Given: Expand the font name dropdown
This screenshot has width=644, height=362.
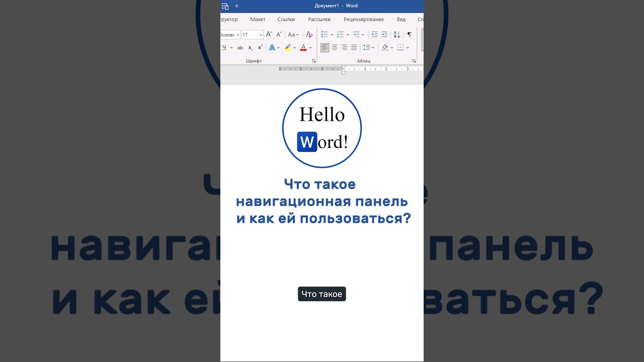Looking at the screenshot, I should click(237, 35).
